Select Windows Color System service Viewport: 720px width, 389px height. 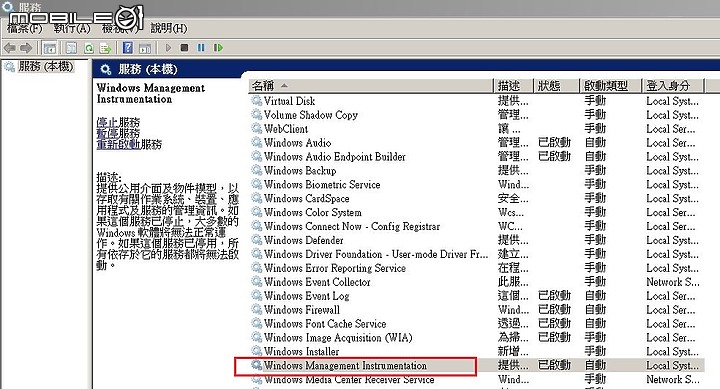313,212
